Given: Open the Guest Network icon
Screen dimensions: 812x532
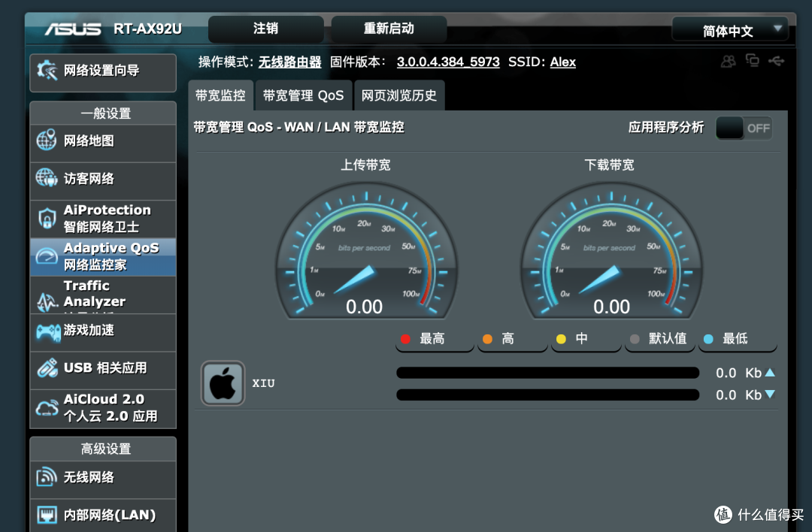Looking at the screenshot, I should point(46,178).
